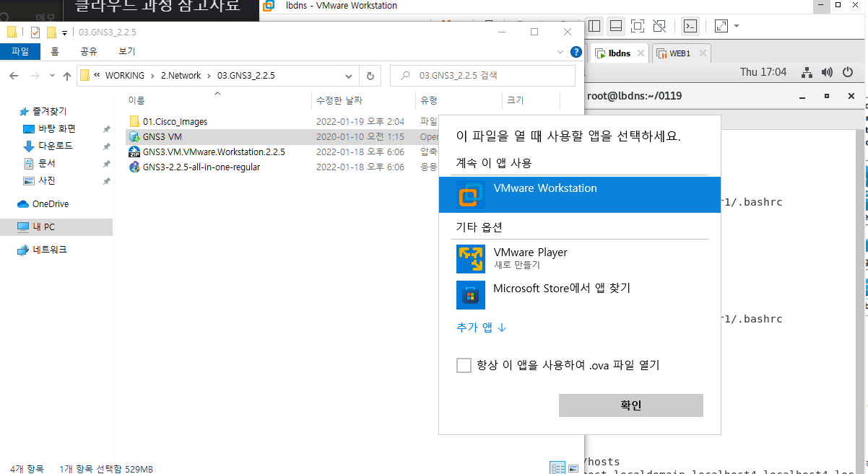868x474 pixels.
Task: Open 바탕 화면 in the navigation pane
Action: pos(56,128)
